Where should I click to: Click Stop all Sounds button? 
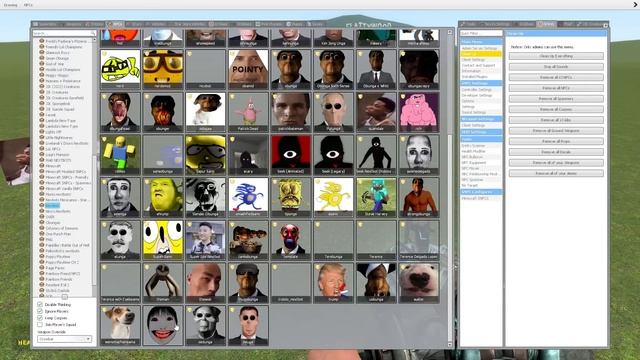[556, 67]
